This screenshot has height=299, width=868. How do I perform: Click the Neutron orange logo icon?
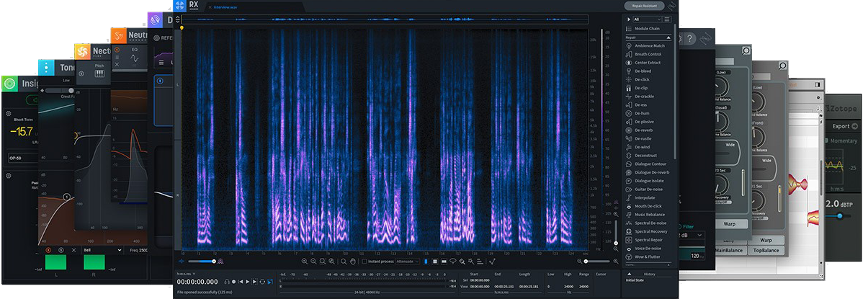(119, 35)
